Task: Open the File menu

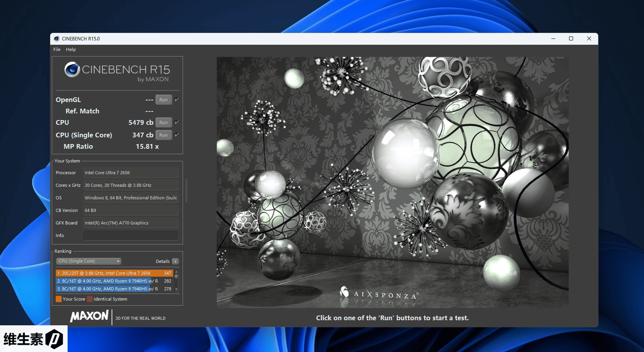Action: (57, 49)
